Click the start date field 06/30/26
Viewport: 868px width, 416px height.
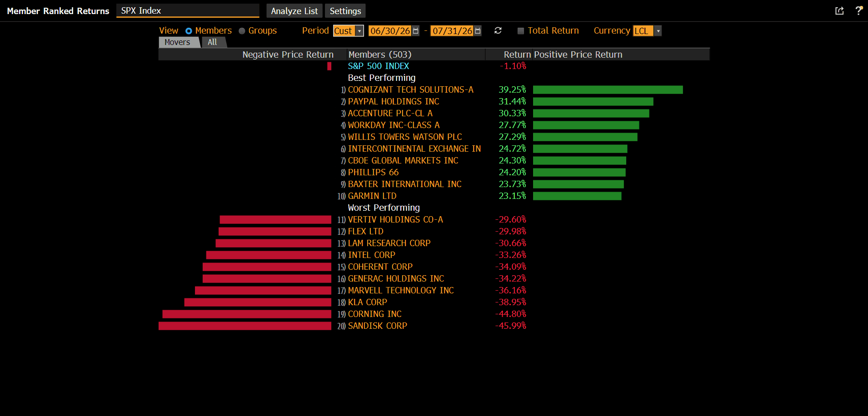click(x=390, y=31)
